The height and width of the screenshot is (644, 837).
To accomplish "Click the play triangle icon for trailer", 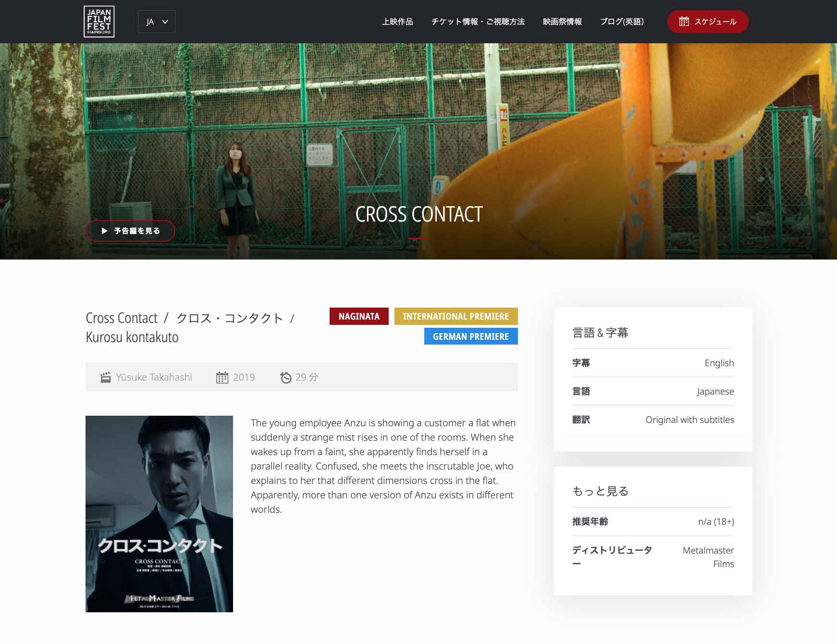I will point(104,231).
